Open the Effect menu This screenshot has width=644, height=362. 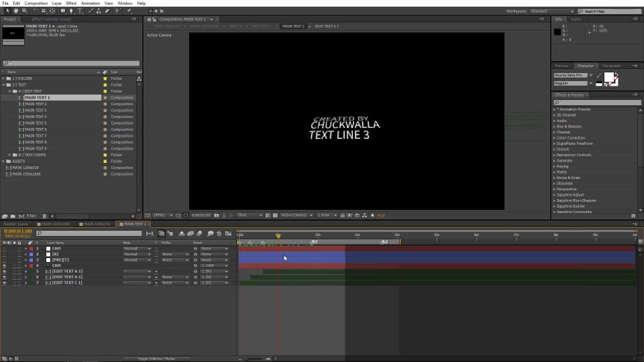71,3
